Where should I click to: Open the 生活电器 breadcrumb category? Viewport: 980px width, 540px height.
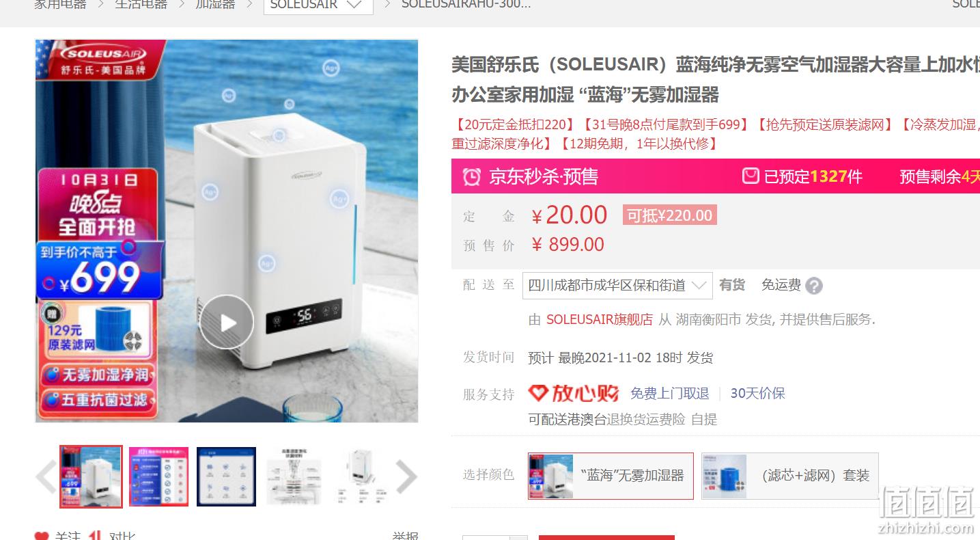(141, 5)
